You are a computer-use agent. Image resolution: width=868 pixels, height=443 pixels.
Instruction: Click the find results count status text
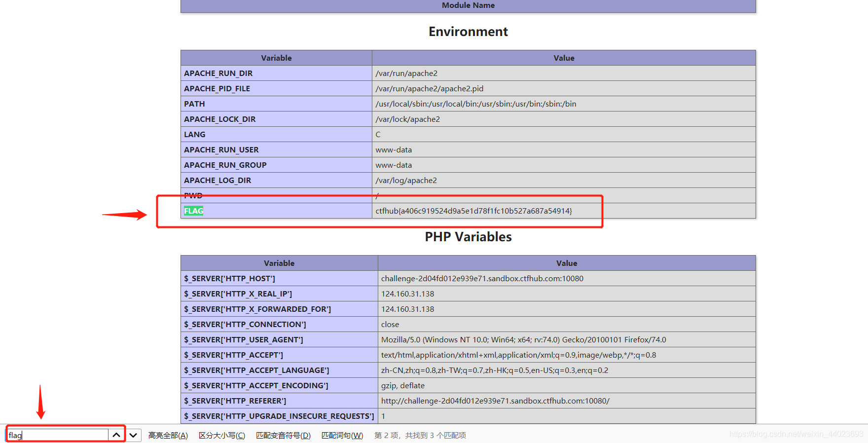[420, 435]
